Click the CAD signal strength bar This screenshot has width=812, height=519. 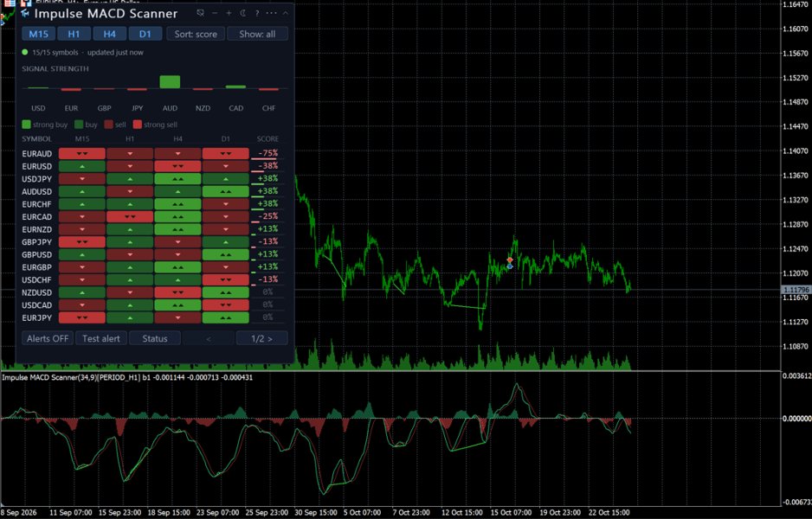(235, 86)
